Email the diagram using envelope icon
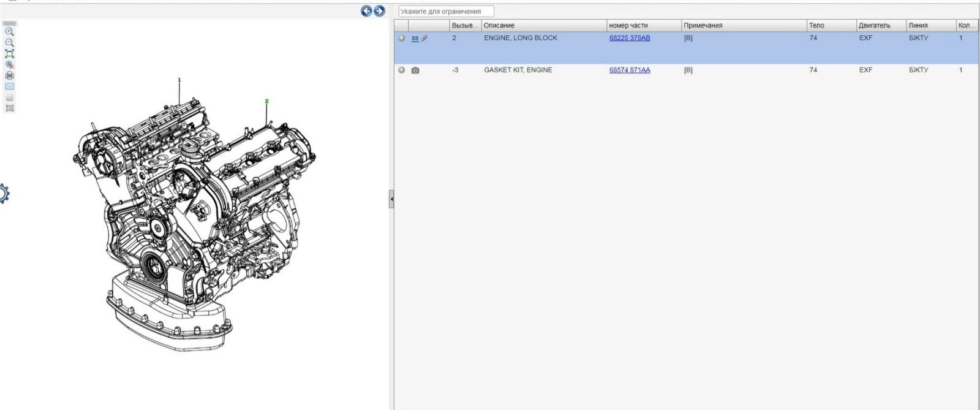The height and width of the screenshot is (410, 980). click(9, 86)
